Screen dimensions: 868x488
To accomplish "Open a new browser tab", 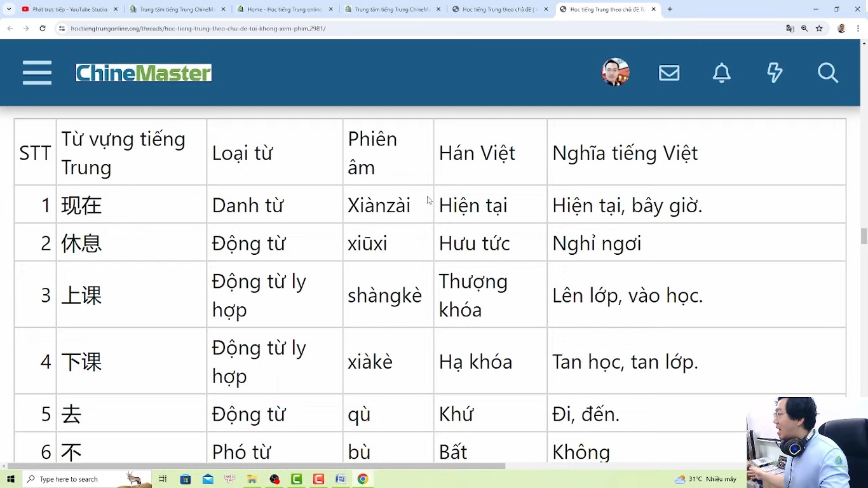I will pyautogui.click(x=670, y=10).
